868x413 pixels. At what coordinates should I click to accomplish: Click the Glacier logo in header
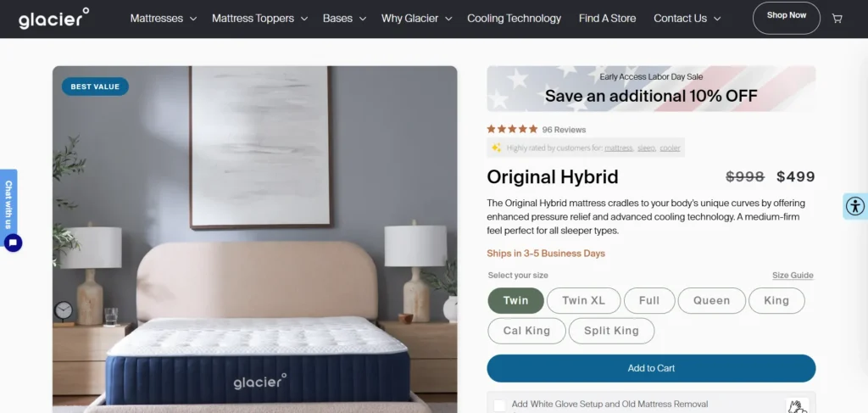pos(53,19)
